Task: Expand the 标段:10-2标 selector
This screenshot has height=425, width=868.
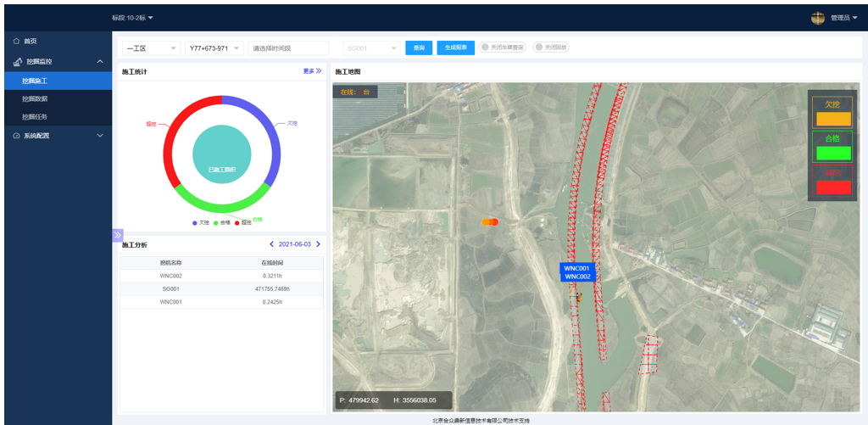Action: 133,18
